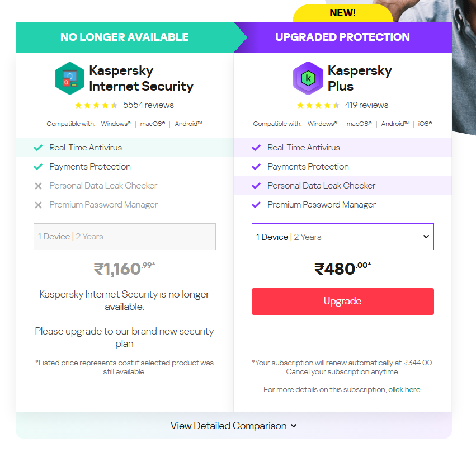Click the Kaspersky Plus purple hexagon logo
Screen dimensions: 476x466
[308, 78]
